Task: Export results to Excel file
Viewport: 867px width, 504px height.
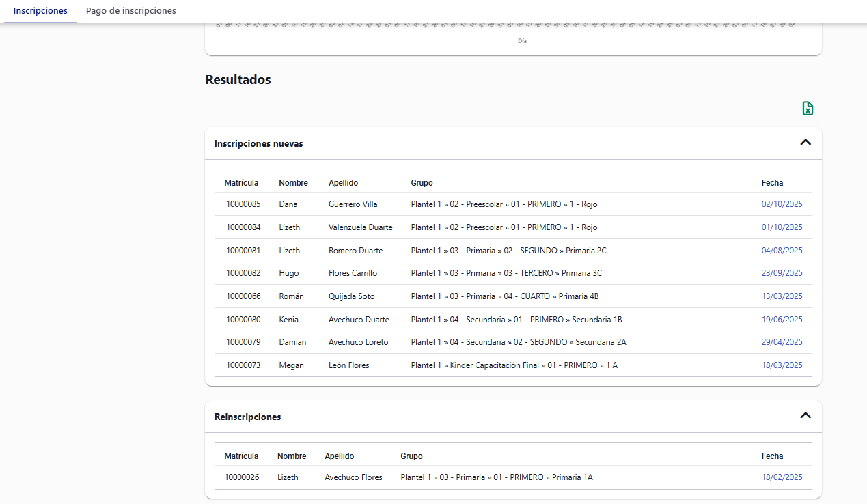Action: [808, 109]
